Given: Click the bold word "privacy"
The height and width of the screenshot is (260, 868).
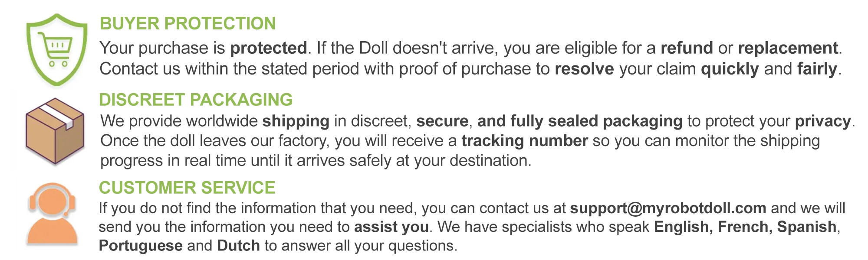Looking at the screenshot, I should [x=823, y=121].
